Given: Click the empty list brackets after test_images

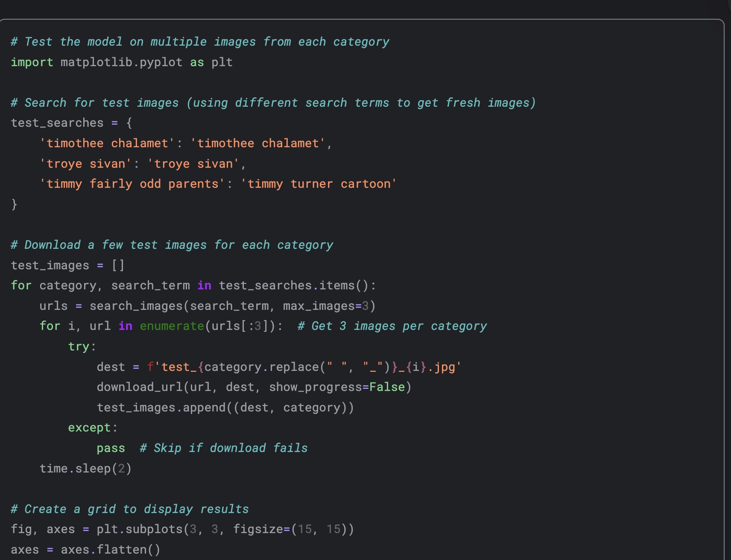Looking at the screenshot, I should [118, 265].
